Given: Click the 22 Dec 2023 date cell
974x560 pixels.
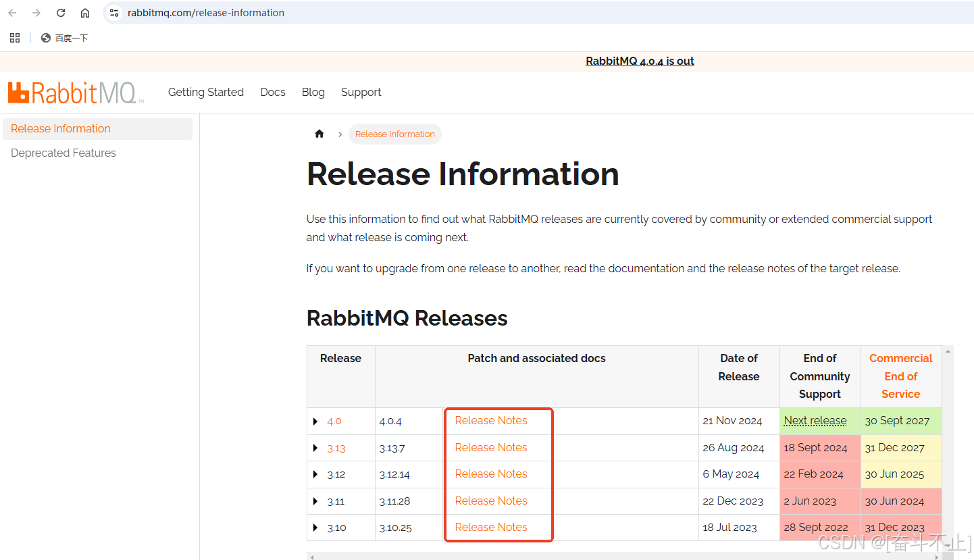Looking at the screenshot, I should tap(739, 501).
